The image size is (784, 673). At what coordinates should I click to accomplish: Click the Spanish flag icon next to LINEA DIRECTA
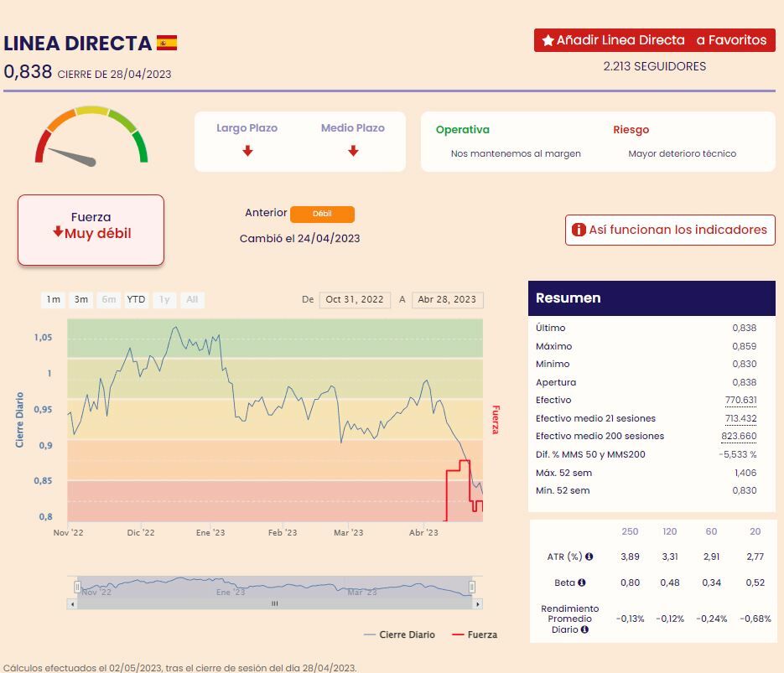pyautogui.click(x=167, y=43)
